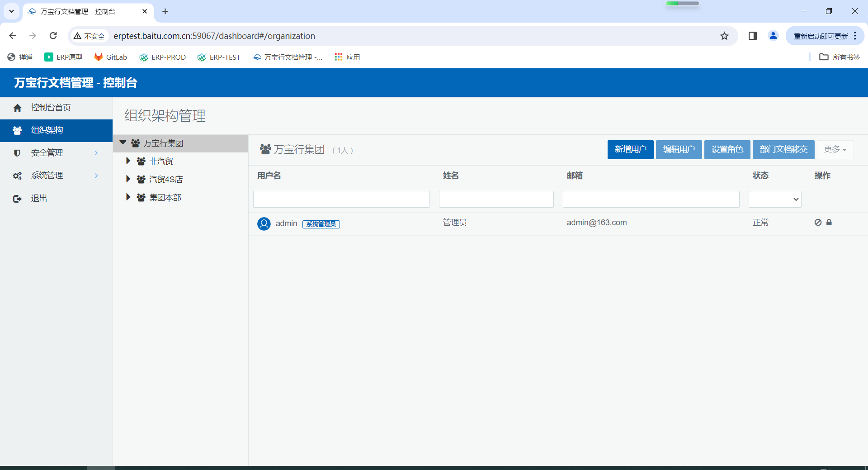Open the 所有书签 folder
The height and width of the screenshot is (470, 868).
(x=840, y=57)
